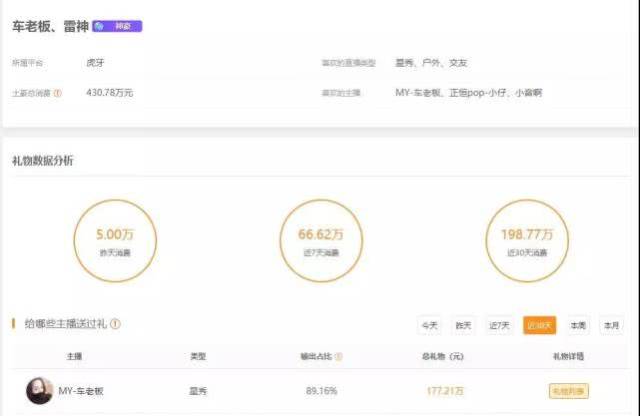
Task: Switch to the 本月 filter tab
Action: pos(611,325)
